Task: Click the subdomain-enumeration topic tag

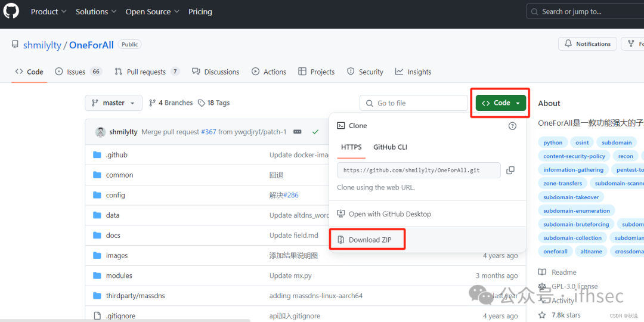Action: [577, 210]
